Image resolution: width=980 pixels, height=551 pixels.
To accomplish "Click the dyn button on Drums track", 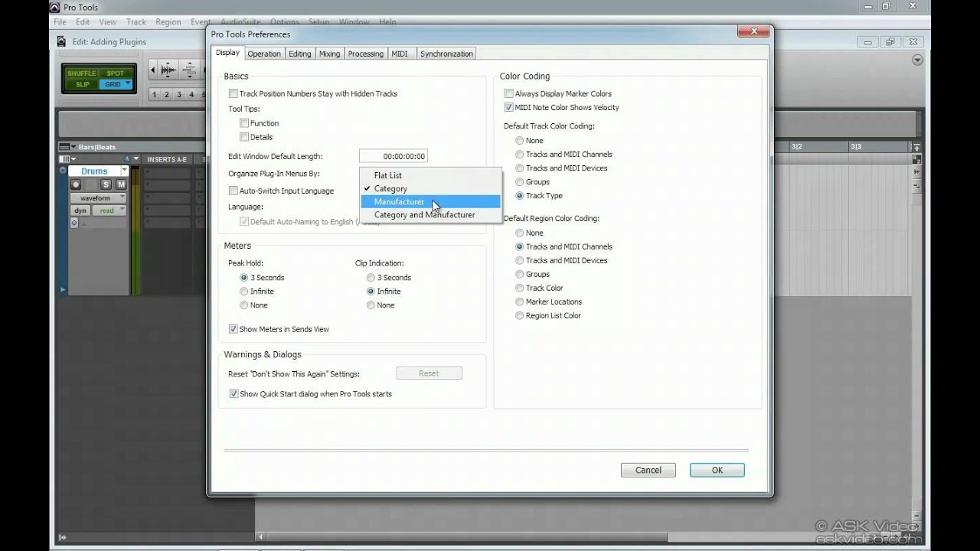I will (x=80, y=210).
